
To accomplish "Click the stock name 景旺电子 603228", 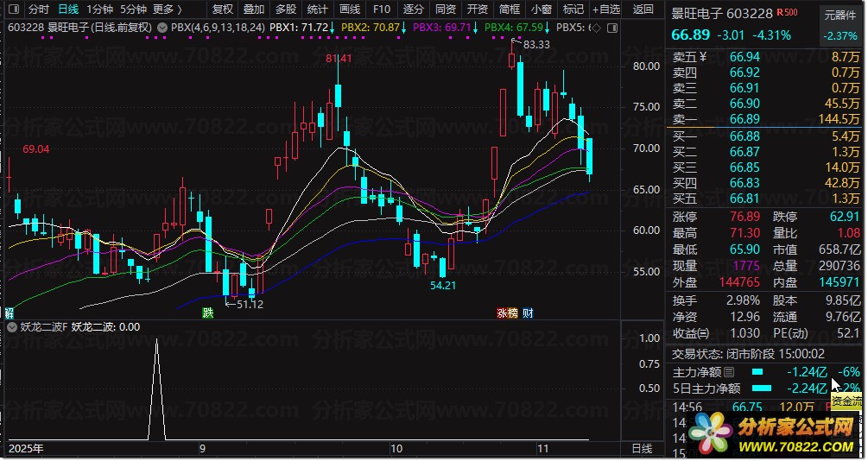I will coord(721,13).
